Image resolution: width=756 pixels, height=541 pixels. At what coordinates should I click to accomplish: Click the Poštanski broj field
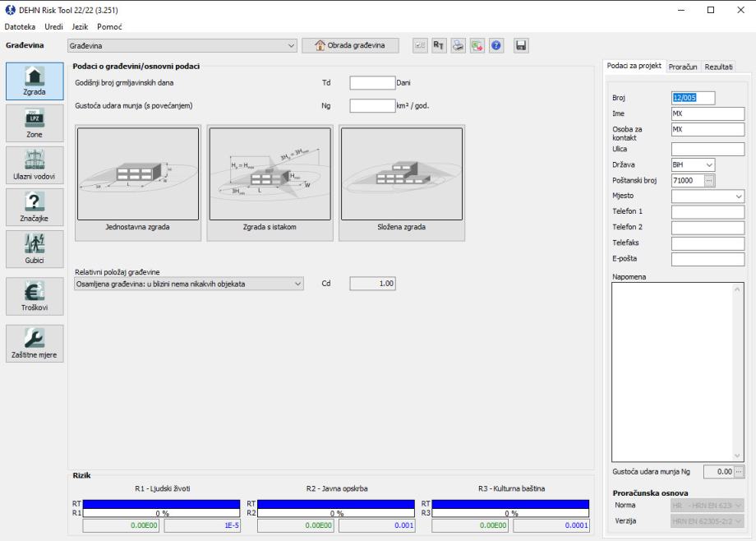(x=688, y=181)
